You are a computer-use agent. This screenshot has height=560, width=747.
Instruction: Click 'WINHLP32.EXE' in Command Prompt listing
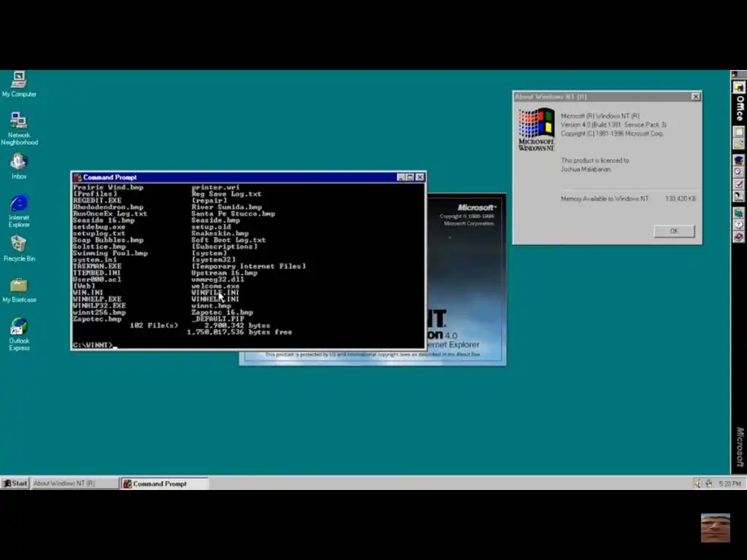99,306
